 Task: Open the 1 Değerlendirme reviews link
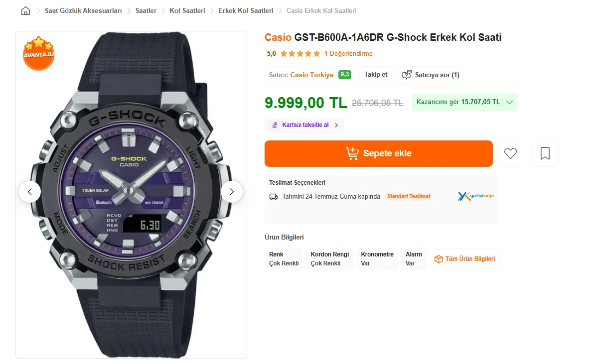tap(348, 54)
